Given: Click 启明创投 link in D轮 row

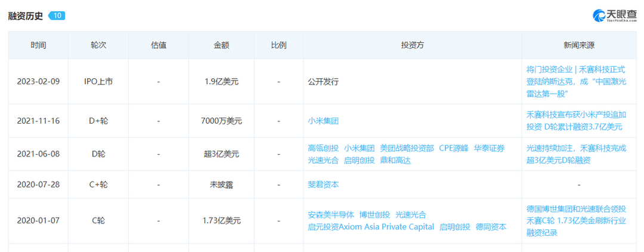Looking at the screenshot, I should point(360,160).
